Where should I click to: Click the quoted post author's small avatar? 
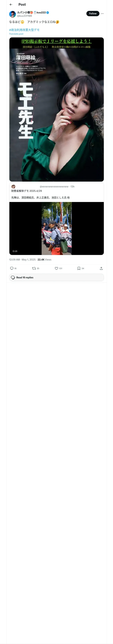pos(14,187)
